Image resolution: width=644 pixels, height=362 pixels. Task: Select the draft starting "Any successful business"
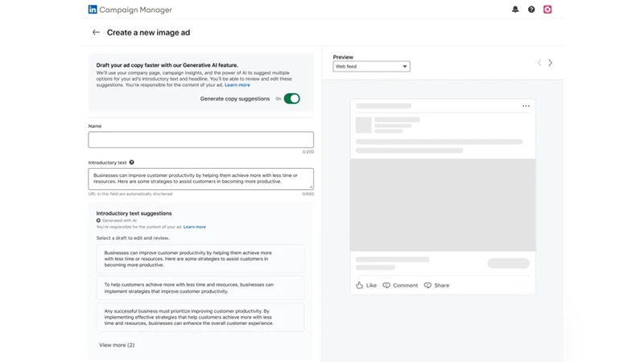pyautogui.click(x=200, y=317)
